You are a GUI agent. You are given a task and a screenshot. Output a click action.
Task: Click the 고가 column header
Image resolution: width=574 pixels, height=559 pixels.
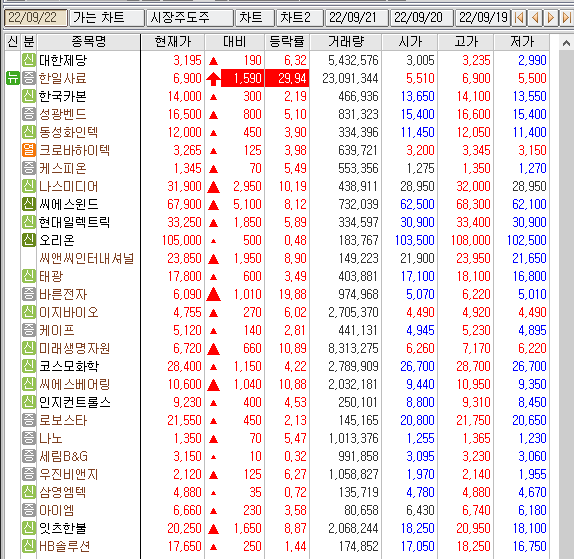(x=466, y=42)
